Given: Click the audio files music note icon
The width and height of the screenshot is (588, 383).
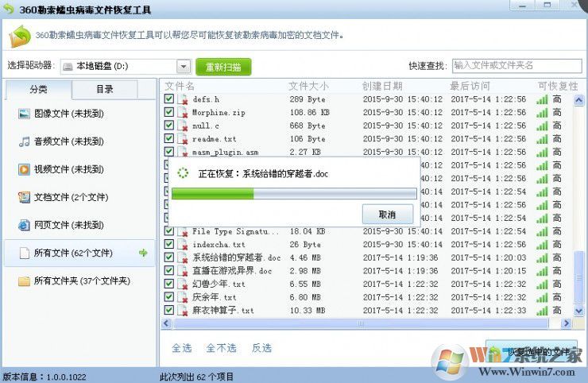Looking at the screenshot, I should point(25,141).
